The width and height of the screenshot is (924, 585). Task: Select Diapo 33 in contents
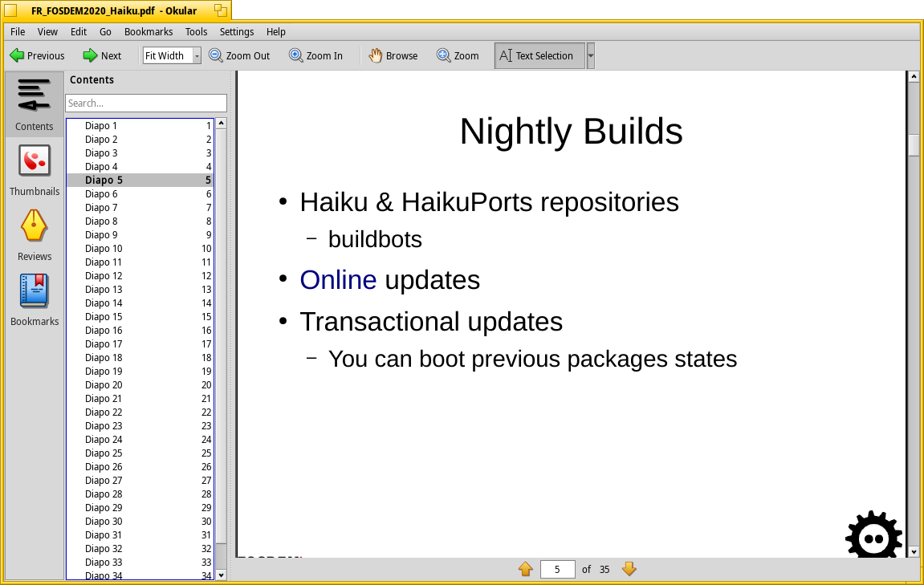click(140, 562)
